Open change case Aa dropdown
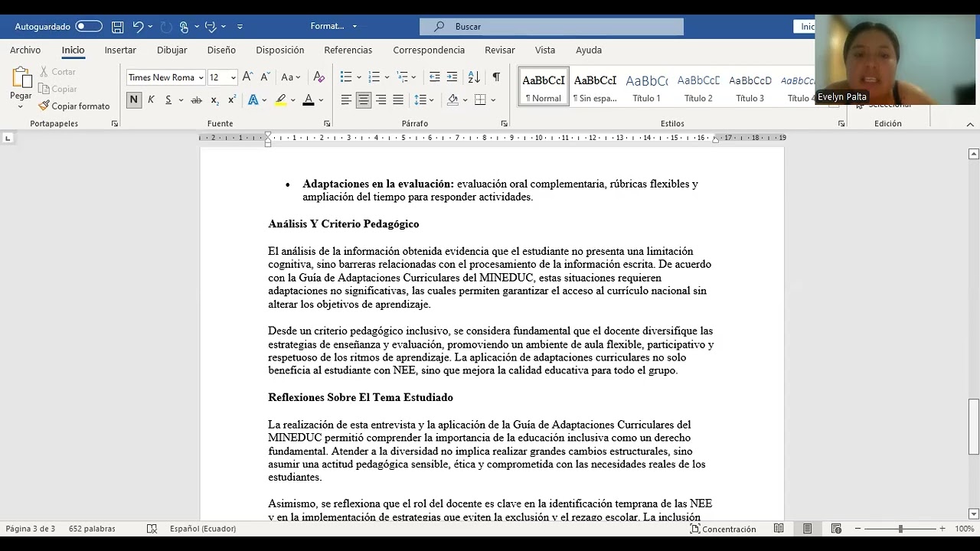The width and height of the screenshot is (980, 551). tap(291, 77)
